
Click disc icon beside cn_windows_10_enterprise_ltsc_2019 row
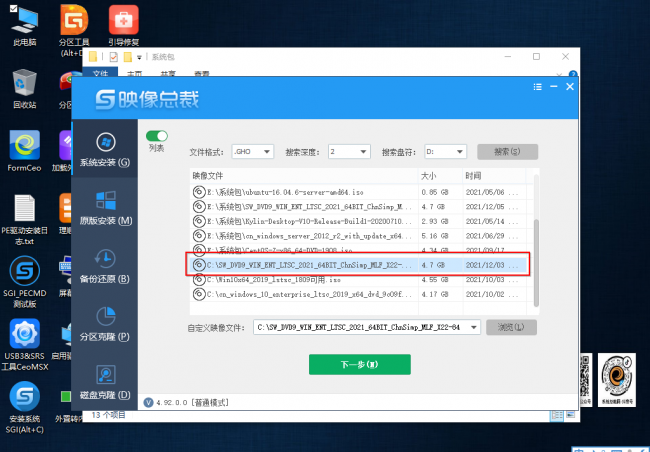click(x=199, y=294)
